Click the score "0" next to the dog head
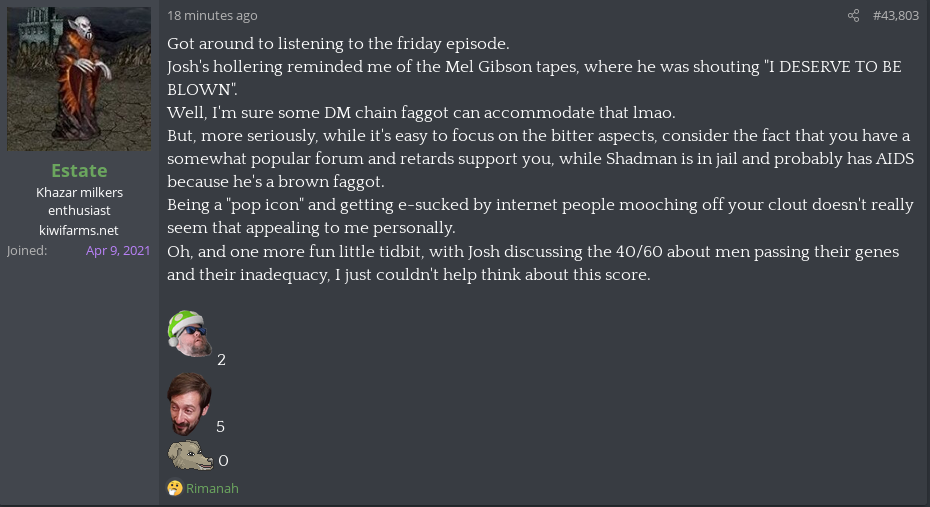The image size is (930, 507). (x=223, y=461)
